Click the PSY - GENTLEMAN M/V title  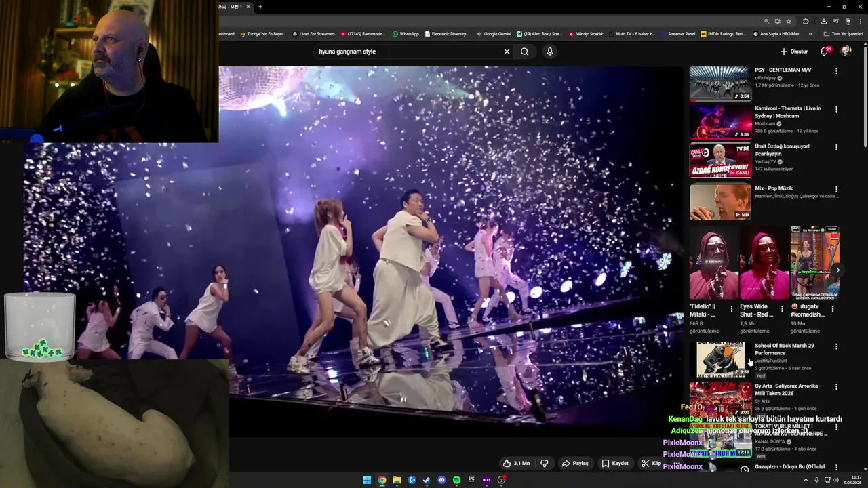tap(783, 70)
